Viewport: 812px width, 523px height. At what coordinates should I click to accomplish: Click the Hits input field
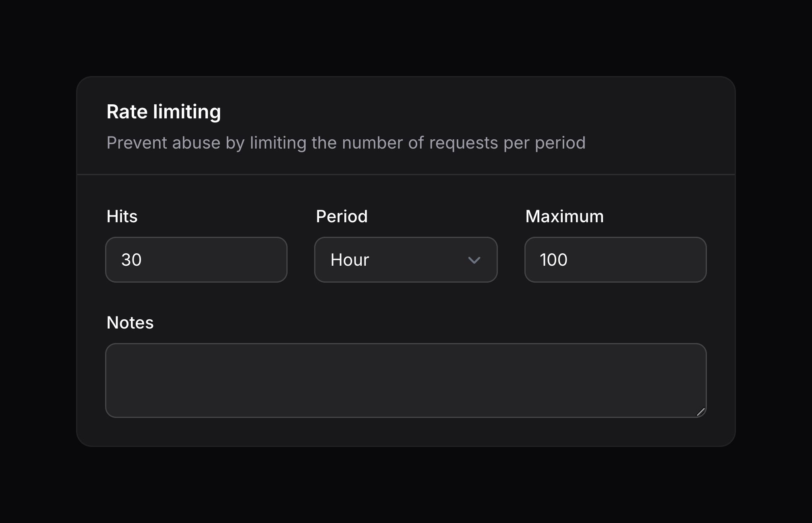point(196,260)
